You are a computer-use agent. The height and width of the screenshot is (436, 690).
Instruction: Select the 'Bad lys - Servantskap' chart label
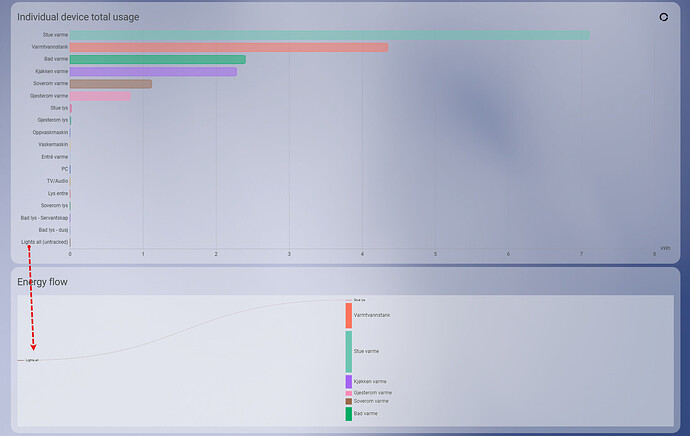click(x=44, y=218)
